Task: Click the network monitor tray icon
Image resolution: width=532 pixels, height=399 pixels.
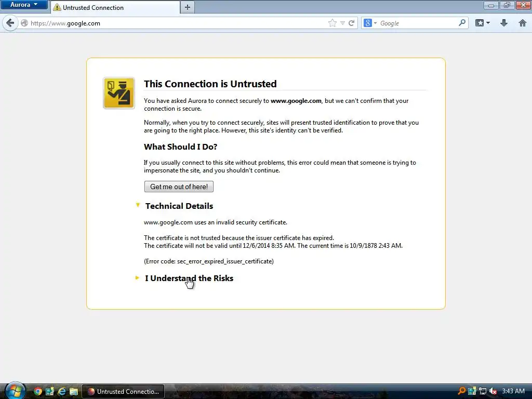Action: (x=483, y=391)
